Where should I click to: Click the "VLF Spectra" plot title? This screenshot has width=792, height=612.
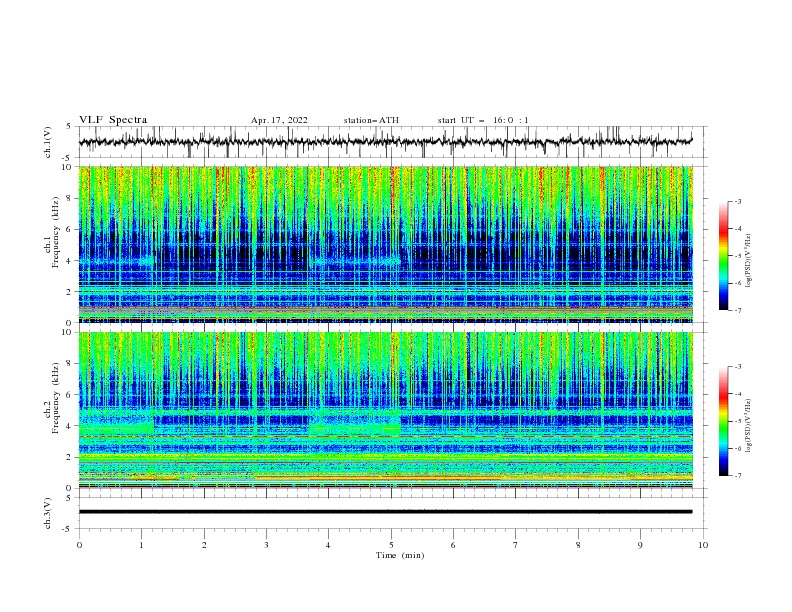pos(113,120)
